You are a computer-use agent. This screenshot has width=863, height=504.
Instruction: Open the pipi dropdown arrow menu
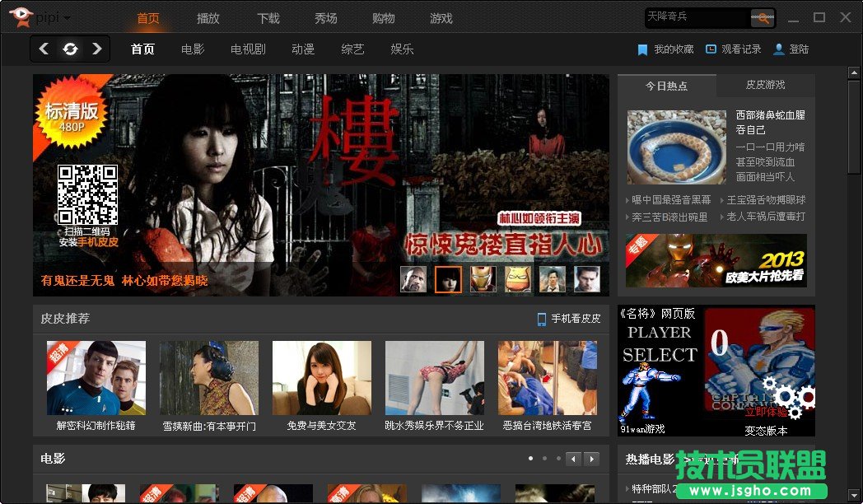(x=67, y=18)
